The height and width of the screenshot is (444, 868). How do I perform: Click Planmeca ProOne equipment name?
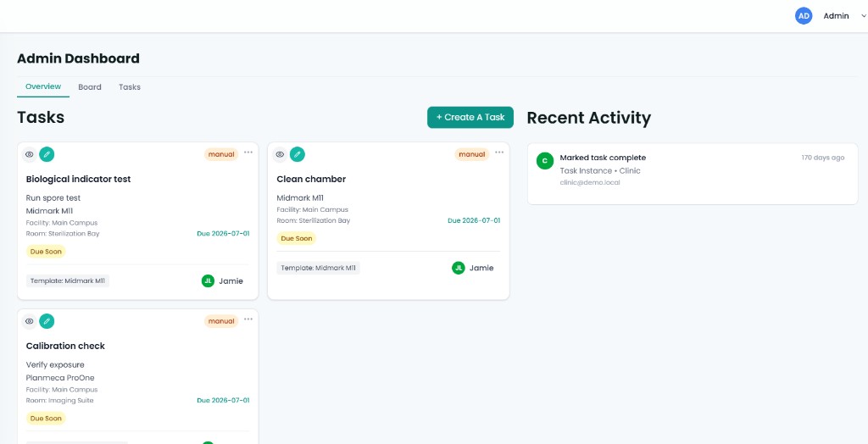pos(60,378)
